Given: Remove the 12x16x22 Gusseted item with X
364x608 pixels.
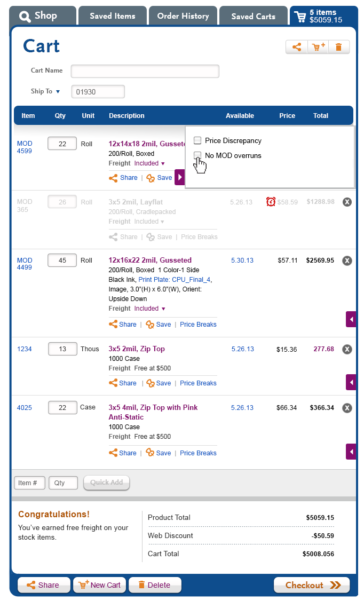Looking at the screenshot, I should [347, 260].
